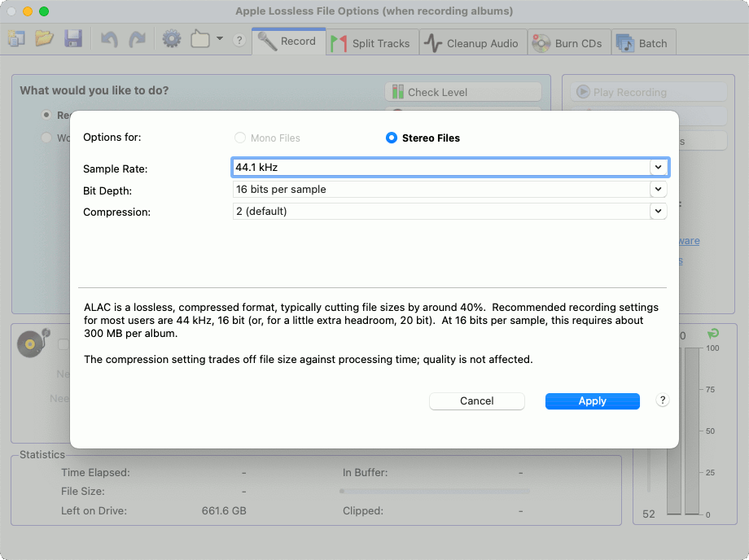The height and width of the screenshot is (560, 749).
Task: Click the partially hidden blue link ending 'ware'
Action: (690, 241)
